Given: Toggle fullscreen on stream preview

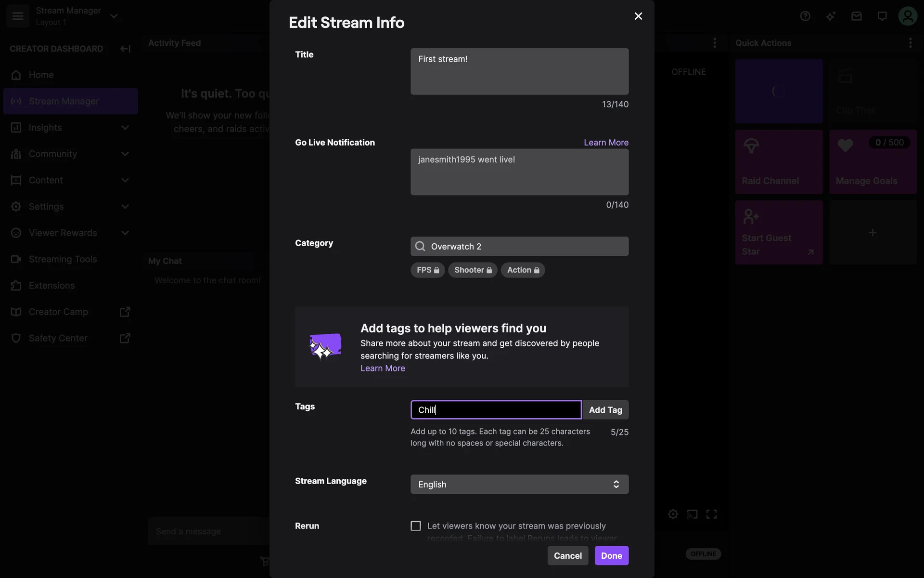Looking at the screenshot, I should point(711,514).
